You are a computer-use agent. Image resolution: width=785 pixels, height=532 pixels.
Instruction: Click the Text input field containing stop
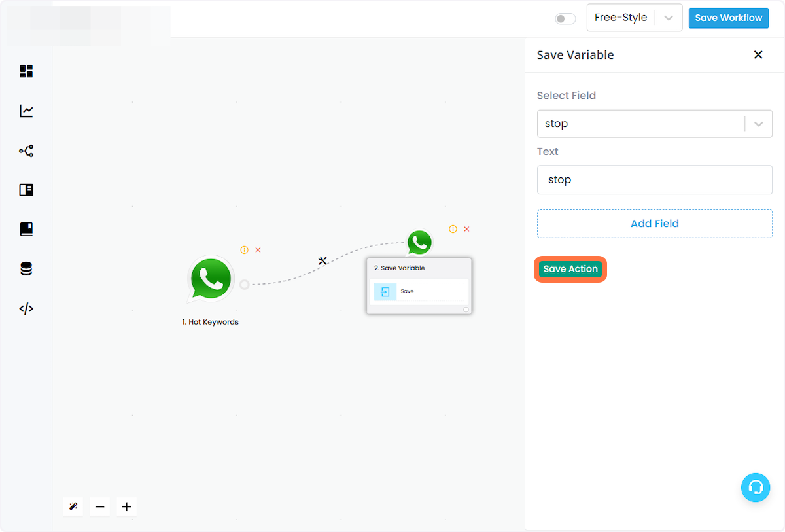tap(655, 179)
